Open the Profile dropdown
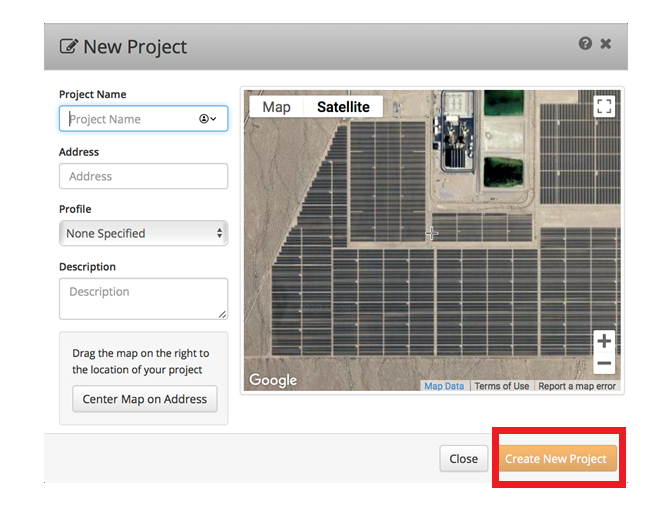 click(144, 233)
